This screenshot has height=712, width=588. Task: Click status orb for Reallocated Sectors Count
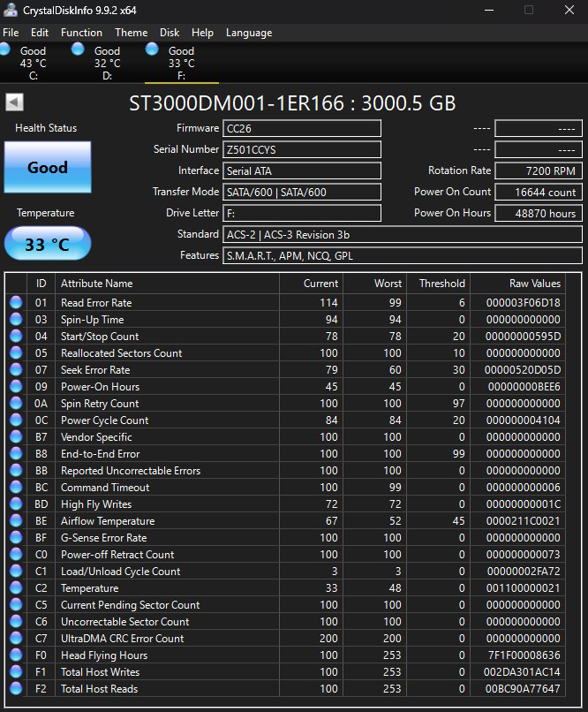point(16,352)
